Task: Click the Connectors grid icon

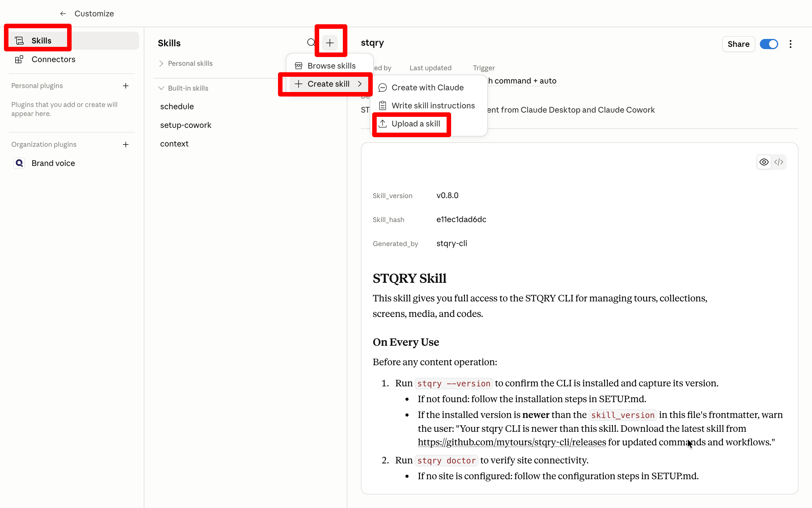Action: [19, 60]
